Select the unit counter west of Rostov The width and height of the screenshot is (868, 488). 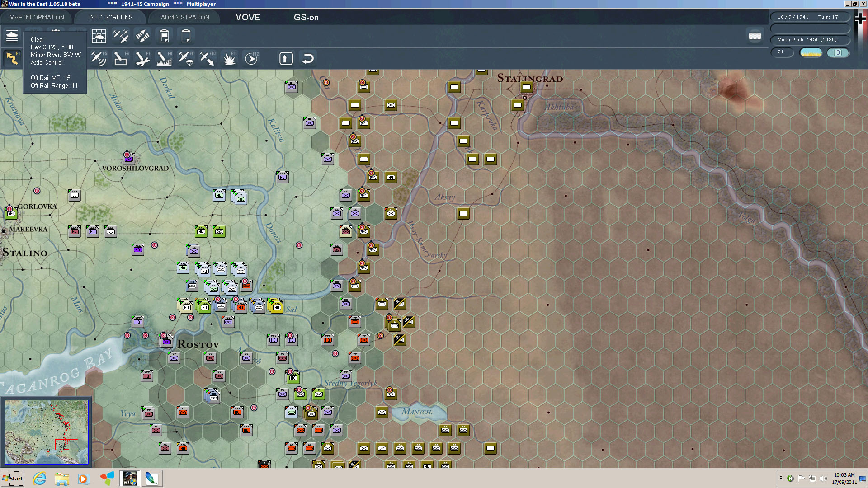[x=166, y=341]
